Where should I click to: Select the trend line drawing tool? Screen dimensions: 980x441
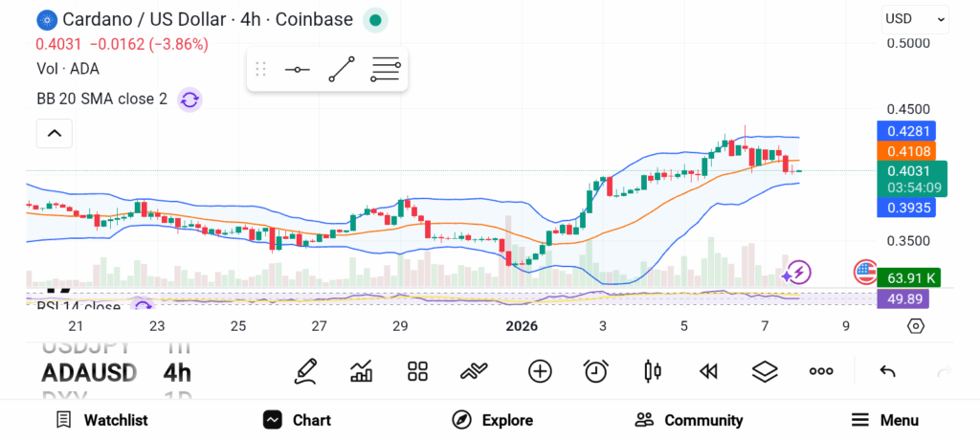point(342,69)
